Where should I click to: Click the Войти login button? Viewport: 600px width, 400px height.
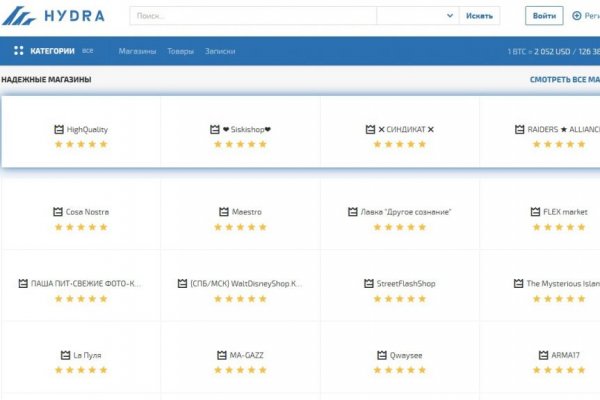point(544,16)
